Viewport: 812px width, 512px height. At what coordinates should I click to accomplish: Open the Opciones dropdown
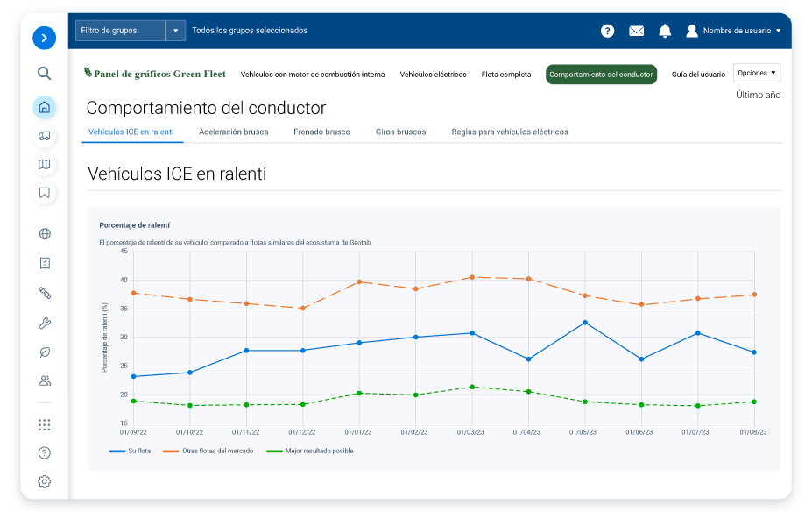click(756, 73)
